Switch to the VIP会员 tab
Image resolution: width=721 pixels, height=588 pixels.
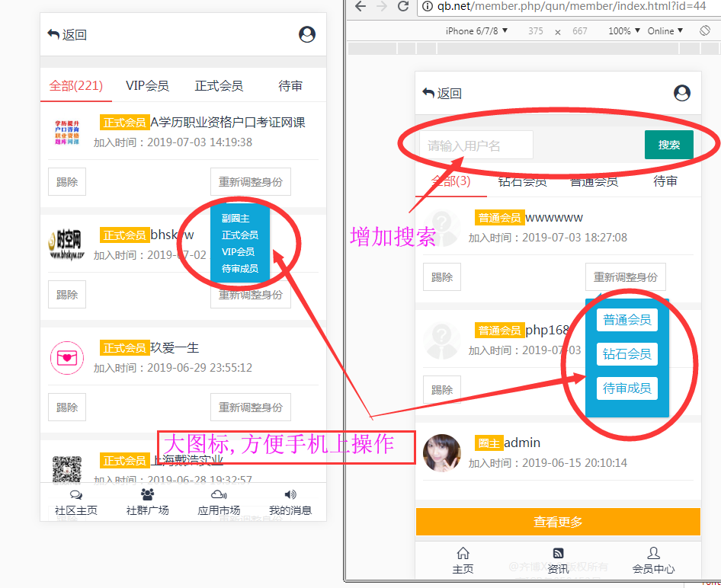[147, 86]
